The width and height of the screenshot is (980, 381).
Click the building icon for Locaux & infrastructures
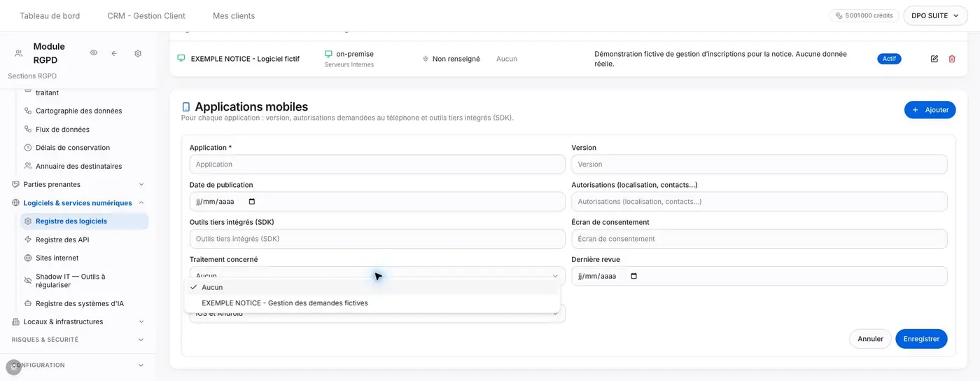click(16, 321)
